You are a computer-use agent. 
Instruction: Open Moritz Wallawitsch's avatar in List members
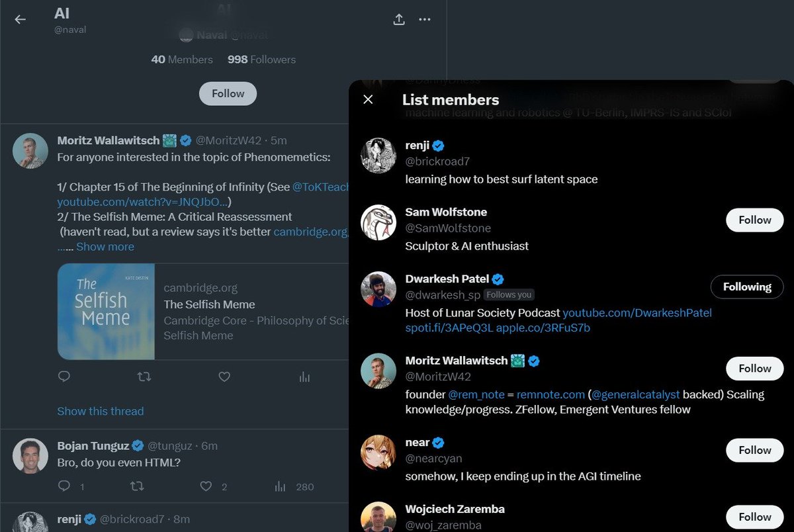(x=378, y=371)
